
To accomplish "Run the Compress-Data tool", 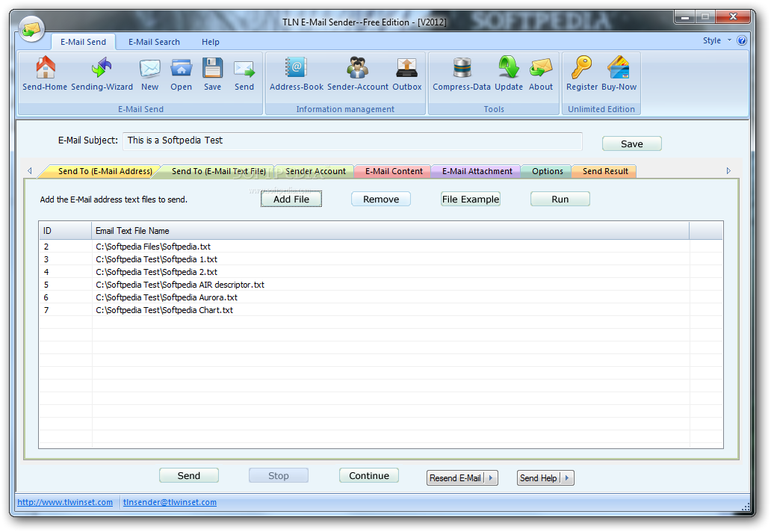I will tap(462, 73).
